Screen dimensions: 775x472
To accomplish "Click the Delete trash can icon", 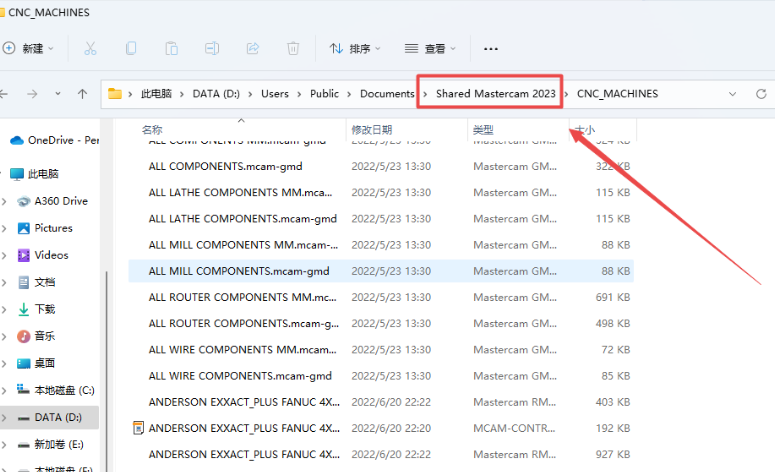I will [293, 48].
